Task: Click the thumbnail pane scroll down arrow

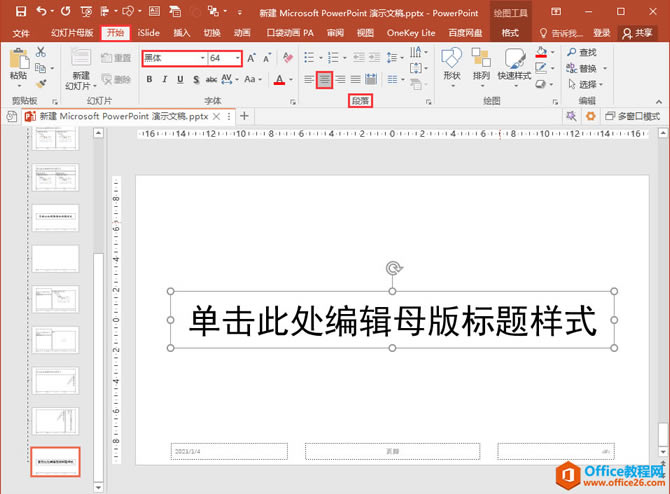Action: point(98,487)
